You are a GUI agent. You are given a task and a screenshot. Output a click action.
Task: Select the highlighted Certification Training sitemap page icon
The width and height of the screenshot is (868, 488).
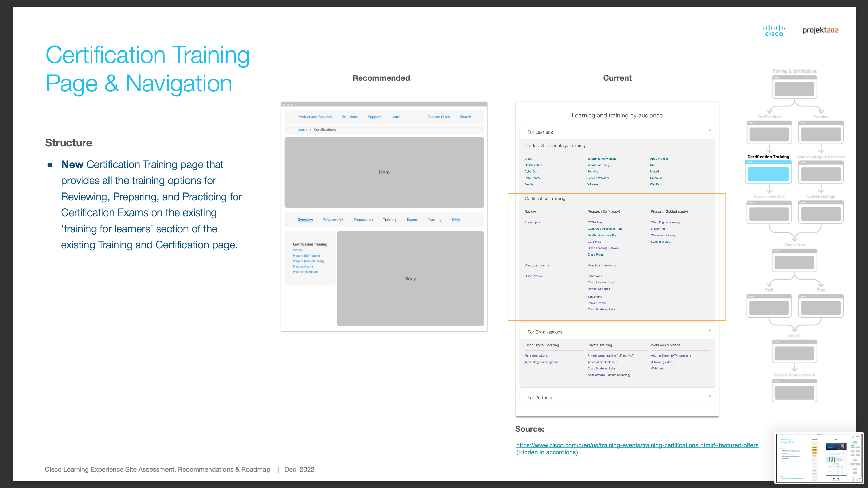click(768, 172)
